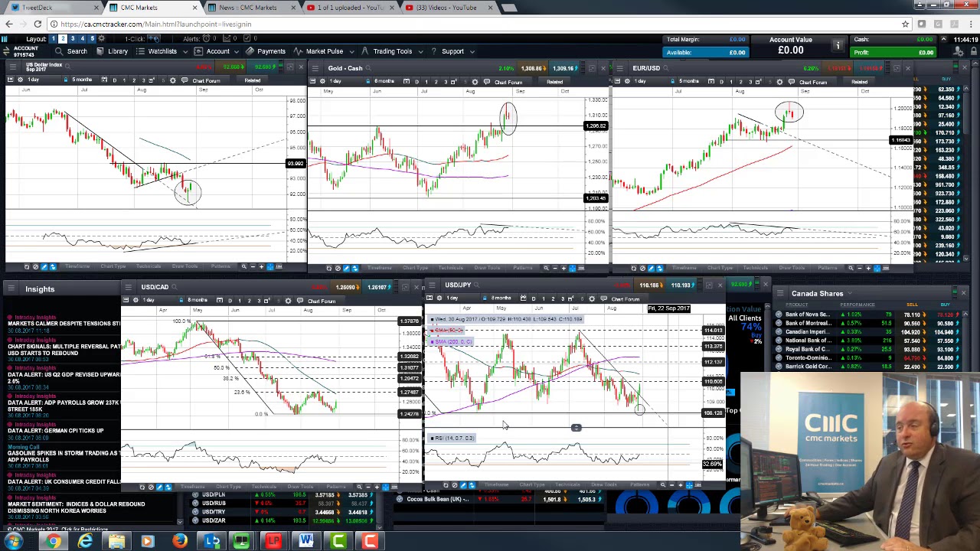Open the Library menu

[112, 51]
